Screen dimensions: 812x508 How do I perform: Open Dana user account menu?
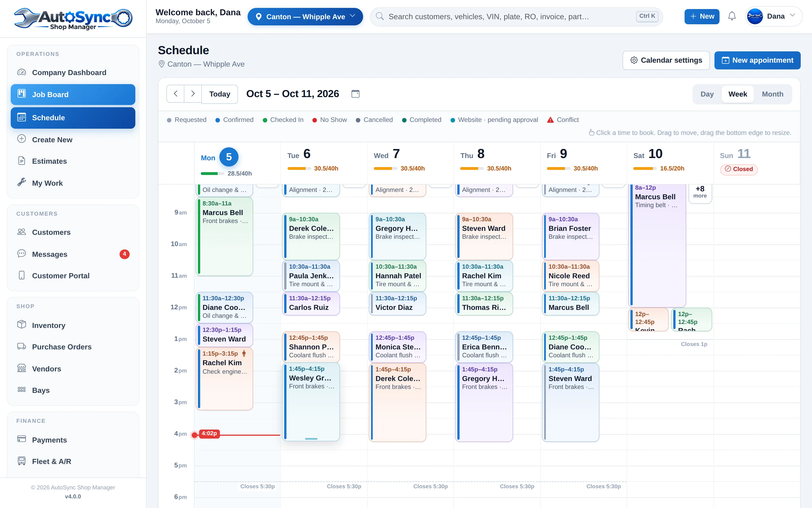[x=773, y=16]
